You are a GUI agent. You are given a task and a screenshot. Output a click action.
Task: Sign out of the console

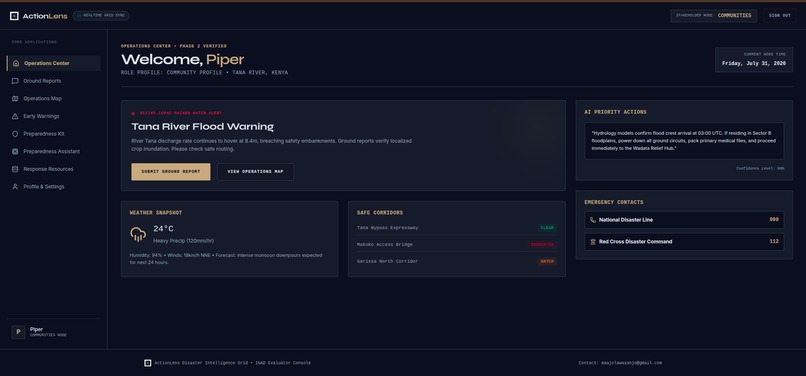[x=780, y=15]
